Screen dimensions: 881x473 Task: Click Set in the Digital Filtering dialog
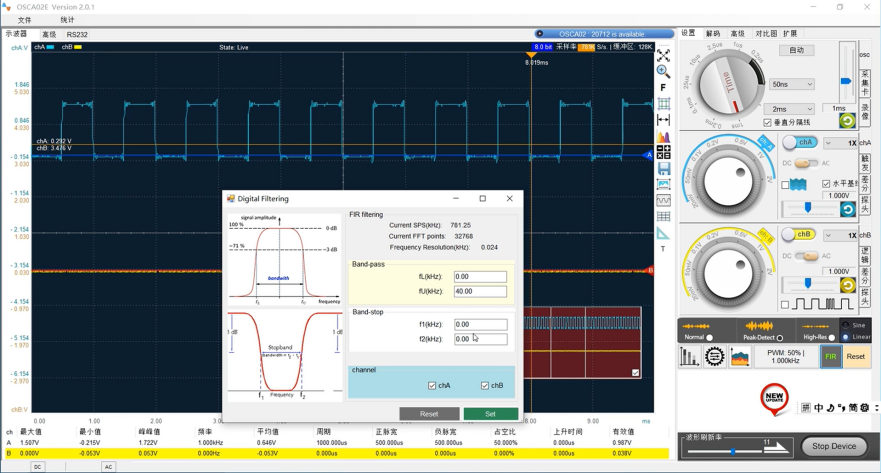490,413
